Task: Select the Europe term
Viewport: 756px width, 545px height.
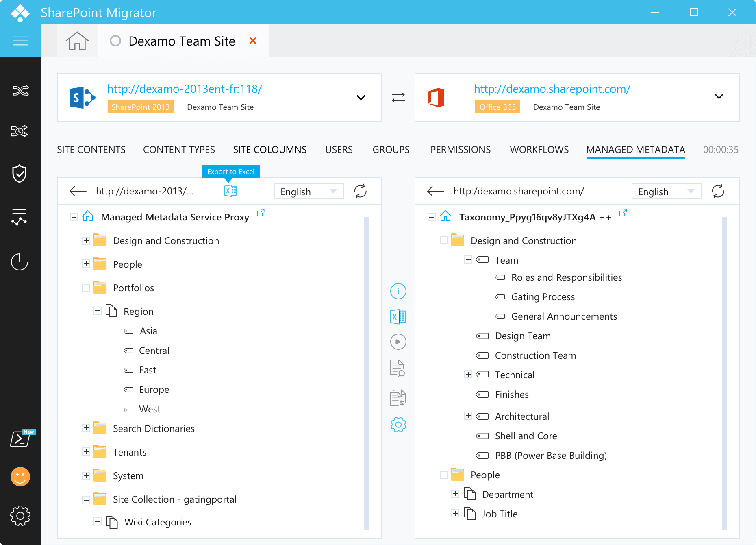Action: point(154,390)
